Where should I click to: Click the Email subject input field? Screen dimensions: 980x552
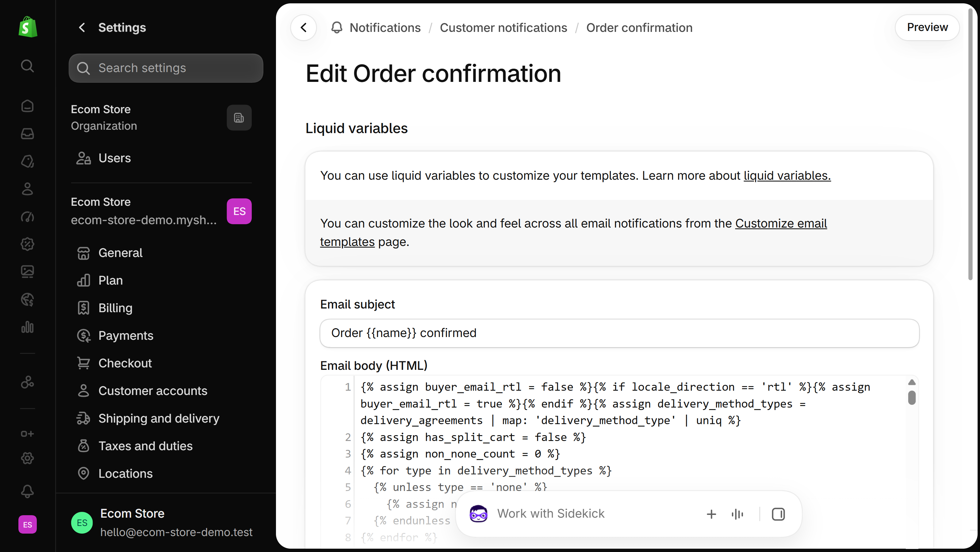[x=619, y=333]
